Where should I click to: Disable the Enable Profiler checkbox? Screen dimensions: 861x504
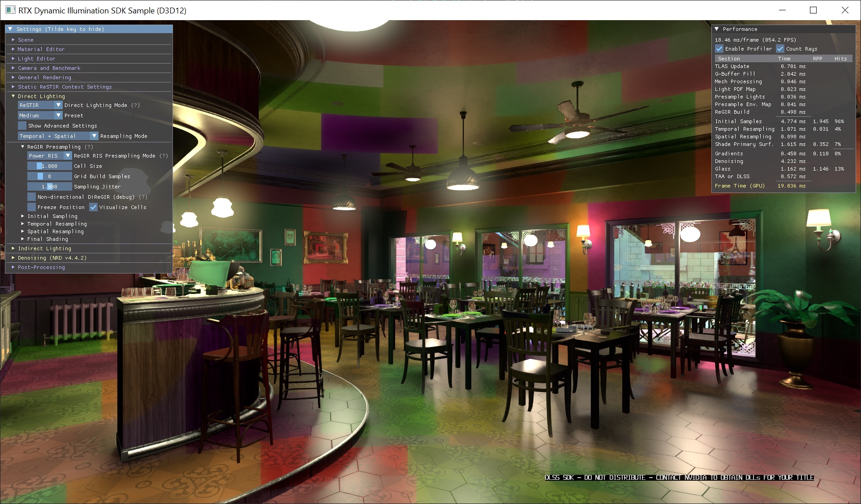coord(719,49)
